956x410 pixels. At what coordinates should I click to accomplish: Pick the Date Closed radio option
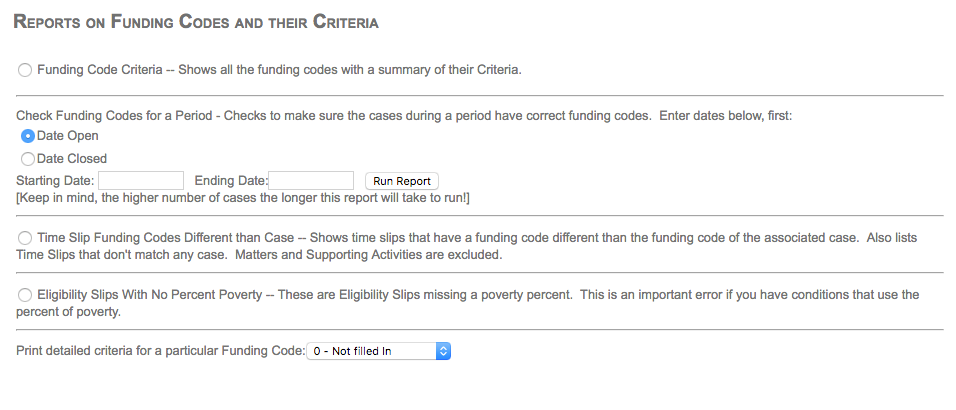[28, 158]
